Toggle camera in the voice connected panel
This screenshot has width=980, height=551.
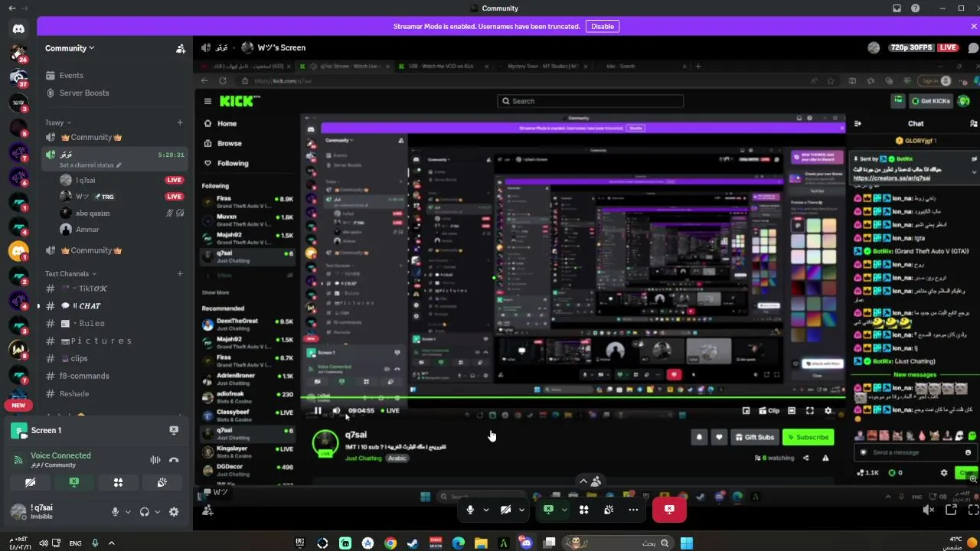pyautogui.click(x=30, y=483)
